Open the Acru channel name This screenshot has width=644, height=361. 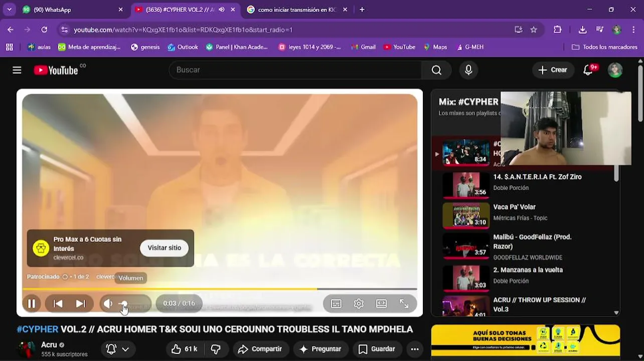click(x=49, y=345)
